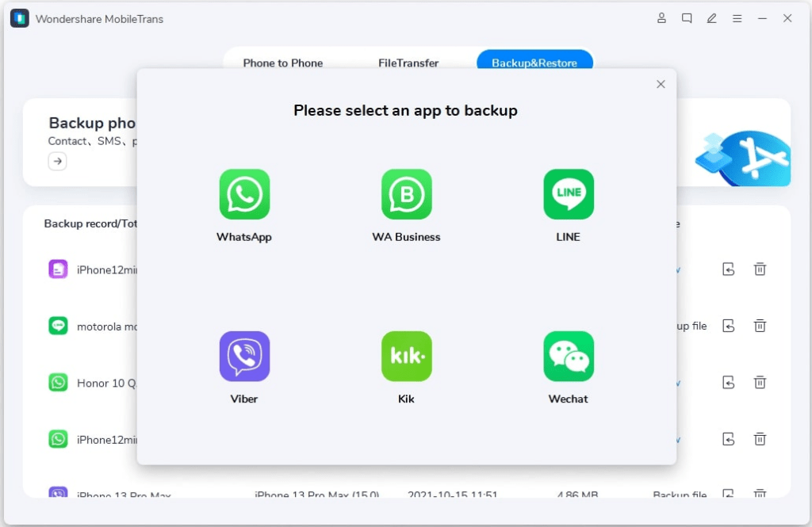Click the edit pencil icon in title bar
812x527 pixels.
712,18
